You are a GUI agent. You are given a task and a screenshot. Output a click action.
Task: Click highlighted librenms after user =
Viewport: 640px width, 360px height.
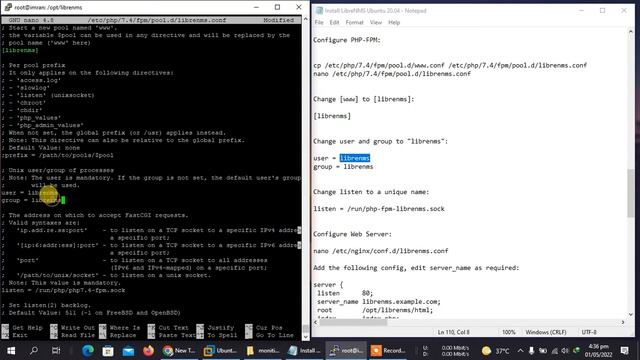click(x=355, y=158)
